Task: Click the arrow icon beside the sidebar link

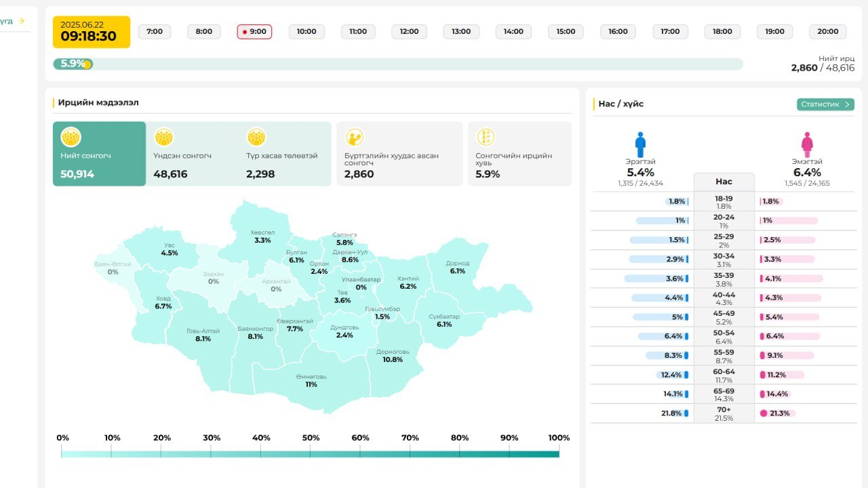Action: tap(22, 21)
